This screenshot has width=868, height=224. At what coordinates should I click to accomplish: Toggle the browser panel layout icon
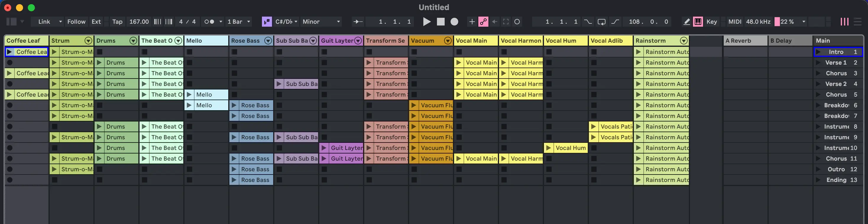(x=12, y=22)
